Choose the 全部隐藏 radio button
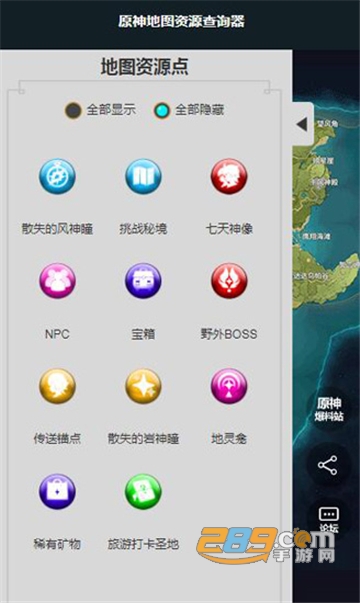 pos(162,110)
